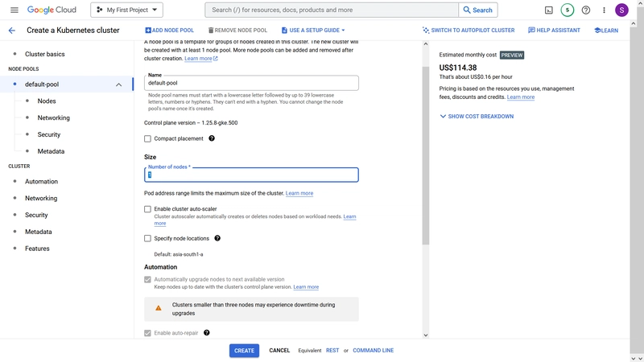Expand Show Cost Breakdown
644x362 pixels.
click(x=477, y=117)
